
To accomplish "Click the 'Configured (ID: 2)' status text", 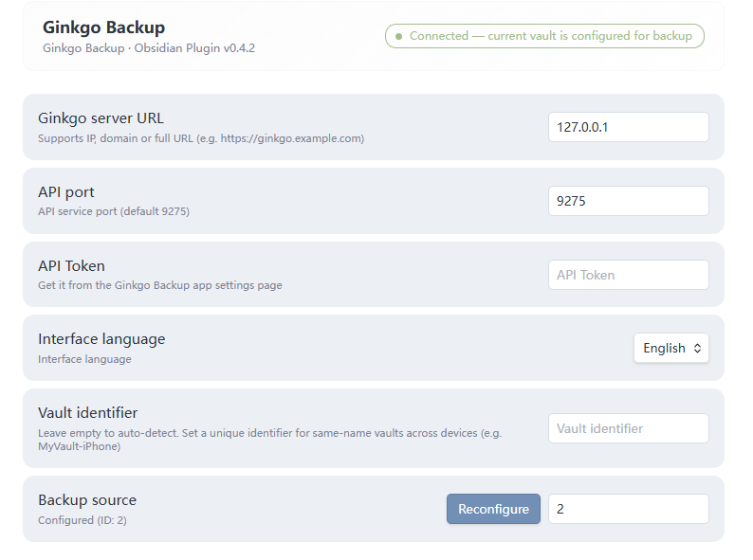I will pyautogui.click(x=83, y=520).
